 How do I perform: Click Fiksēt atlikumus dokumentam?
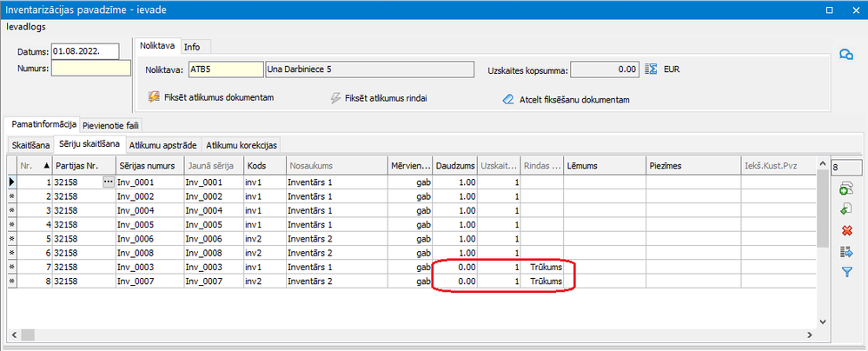click(212, 97)
